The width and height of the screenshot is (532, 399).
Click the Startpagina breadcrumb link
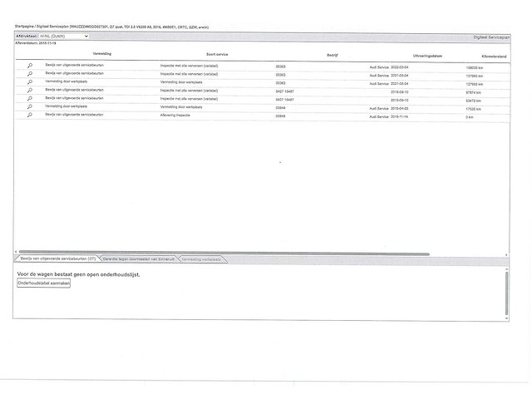(26, 27)
